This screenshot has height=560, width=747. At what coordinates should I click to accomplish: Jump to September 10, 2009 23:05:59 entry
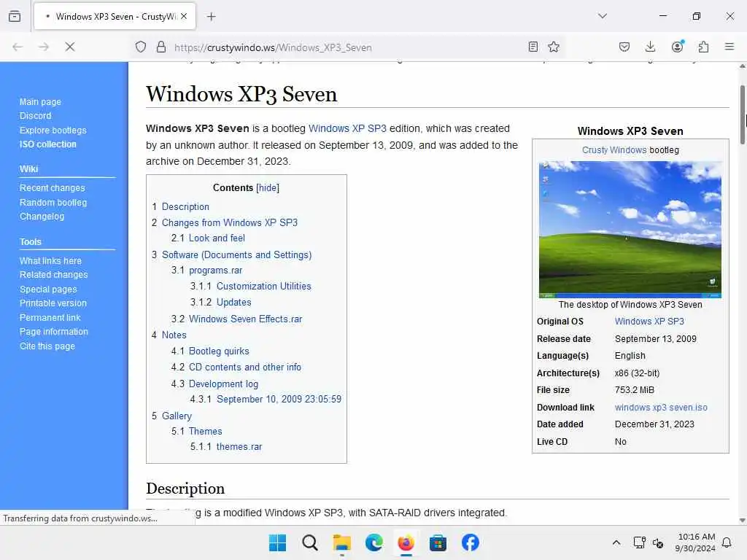pyautogui.click(x=279, y=399)
